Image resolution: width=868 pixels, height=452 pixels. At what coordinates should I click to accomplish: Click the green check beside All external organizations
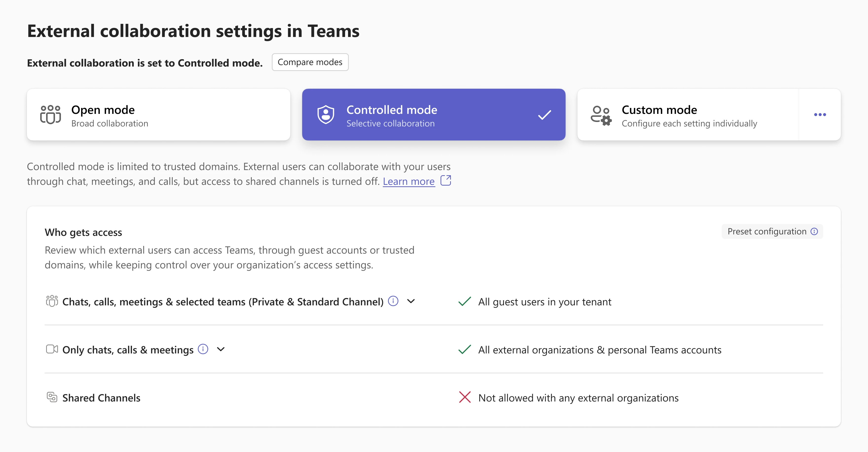(x=465, y=349)
